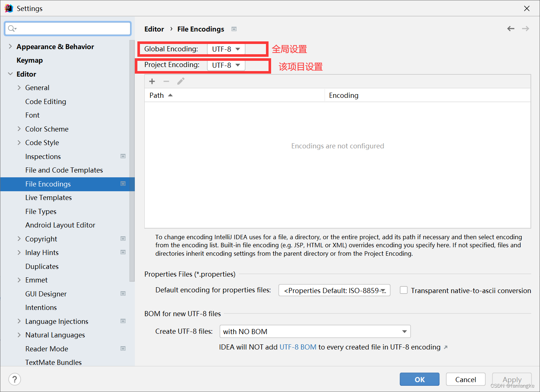
Task: Click the Back arrow in settings header
Action: [511, 29]
